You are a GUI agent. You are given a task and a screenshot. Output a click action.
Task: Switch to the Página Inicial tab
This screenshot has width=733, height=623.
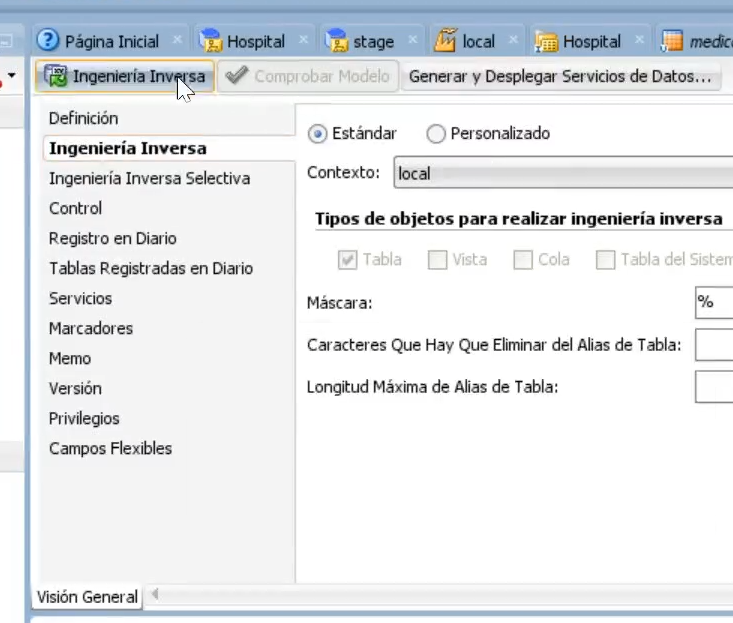[x=110, y=41]
